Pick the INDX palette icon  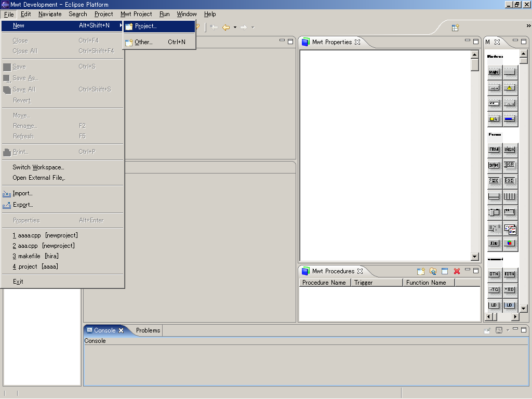click(509, 149)
